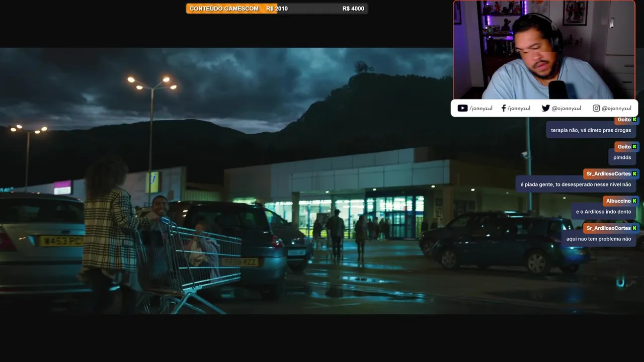The image size is (644, 362).
Task: Select Sr_ArdilosoCortes name above 'aqui nao tem problema'
Action: (x=608, y=228)
